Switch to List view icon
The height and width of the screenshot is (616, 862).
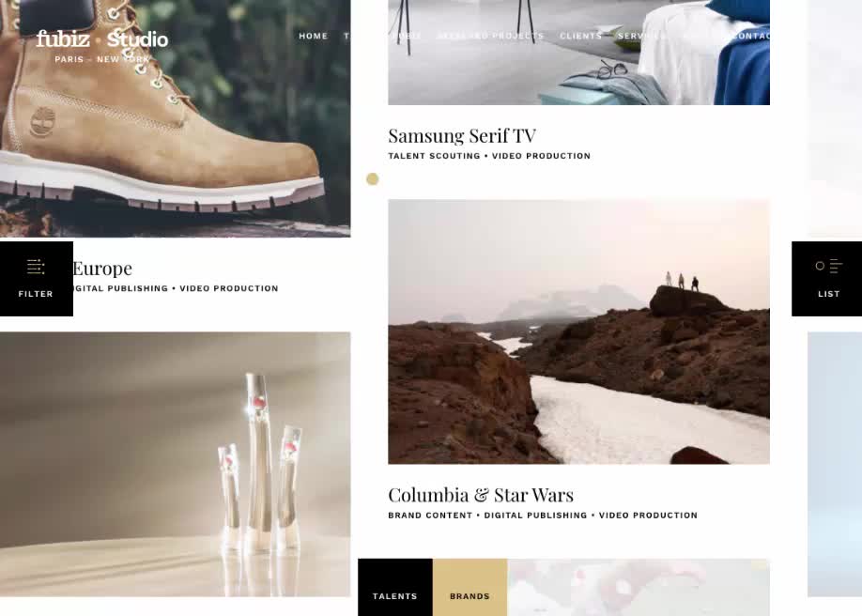click(x=828, y=266)
